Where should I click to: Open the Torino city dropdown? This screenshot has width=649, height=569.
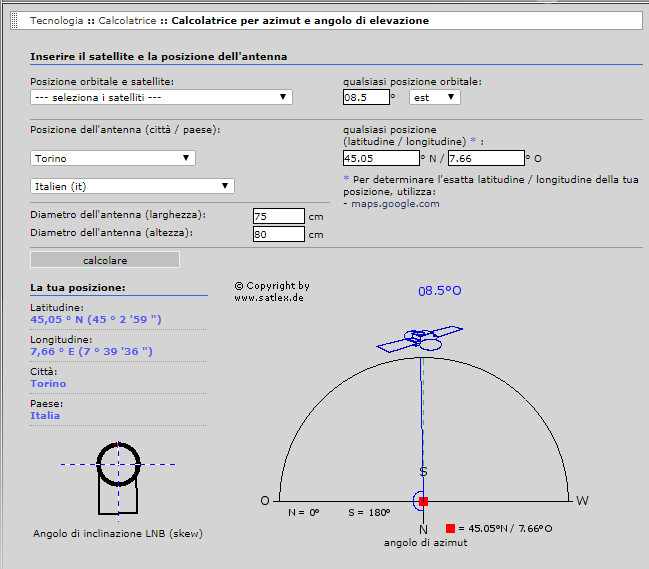pyautogui.click(x=113, y=158)
